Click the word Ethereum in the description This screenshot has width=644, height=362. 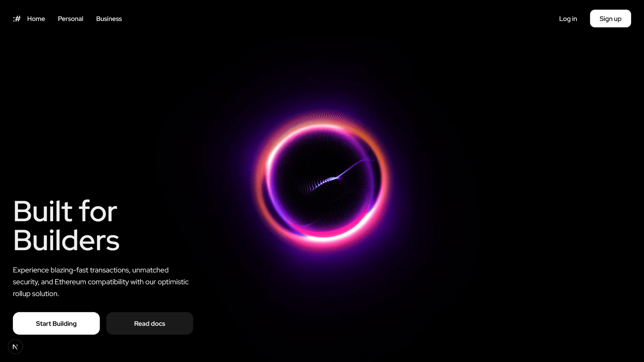pyautogui.click(x=70, y=282)
